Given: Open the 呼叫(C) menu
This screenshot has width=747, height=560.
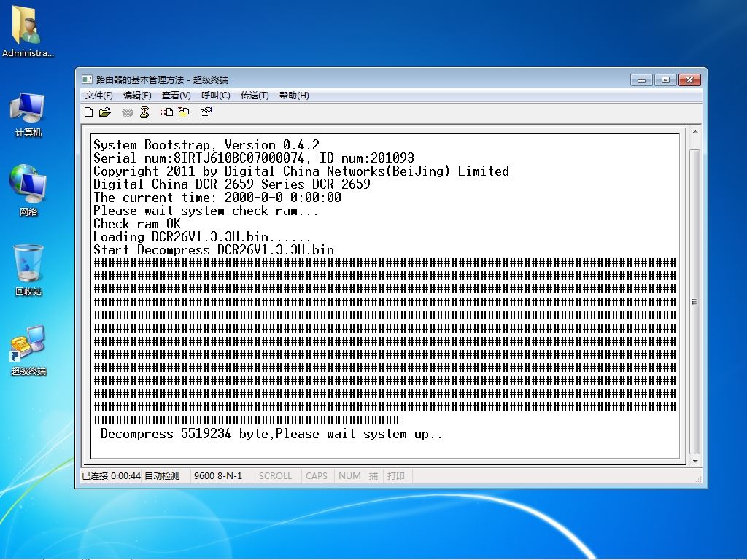Looking at the screenshot, I should [216, 96].
